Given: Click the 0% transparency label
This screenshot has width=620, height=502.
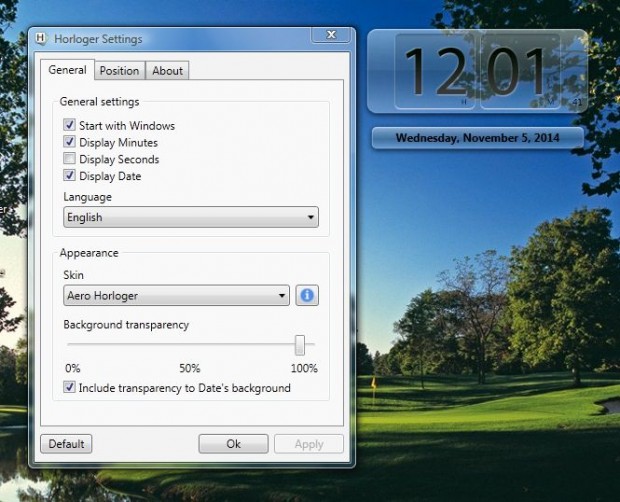Looking at the screenshot, I should pos(73,368).
